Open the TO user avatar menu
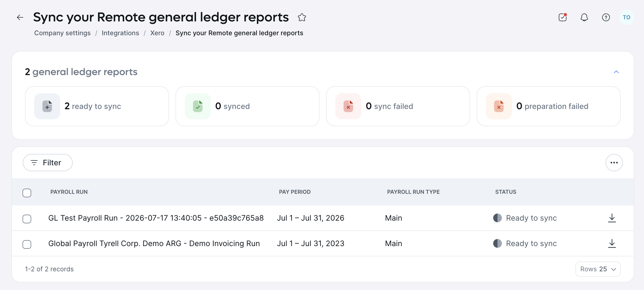 626,18
